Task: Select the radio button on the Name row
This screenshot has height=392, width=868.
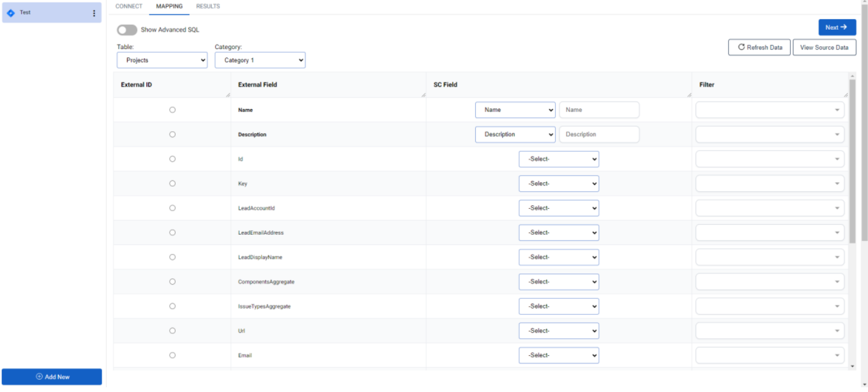Action: (172, 109)
